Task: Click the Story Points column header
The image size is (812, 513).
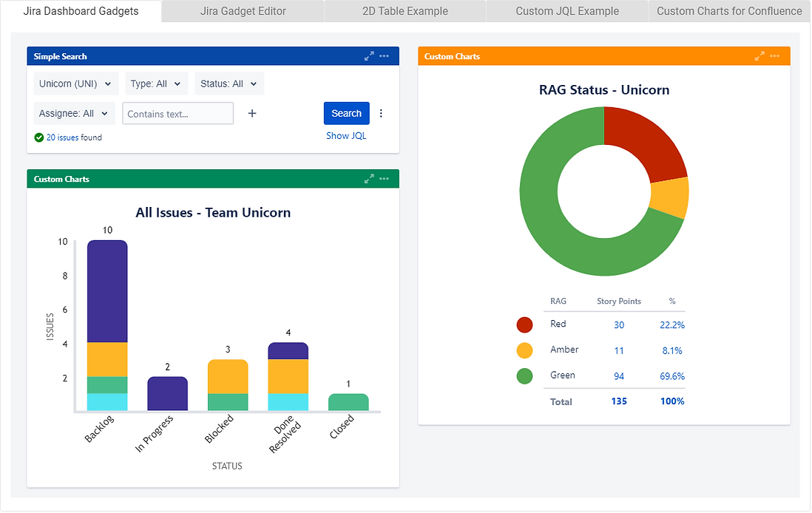Action: pos(619,301)
